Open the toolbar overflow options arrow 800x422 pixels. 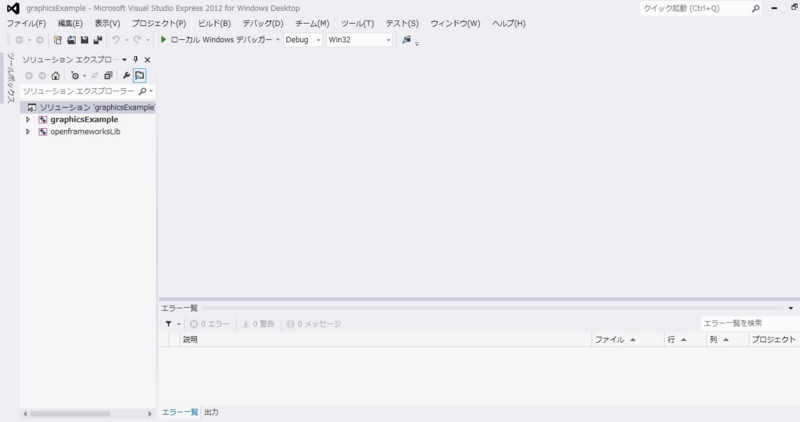pos(417,44)
